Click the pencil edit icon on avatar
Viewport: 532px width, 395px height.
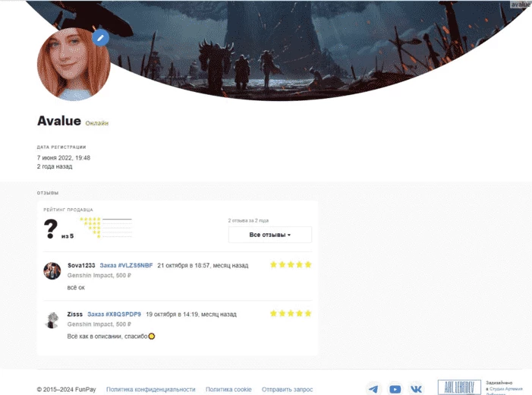[x=100, y=38]
